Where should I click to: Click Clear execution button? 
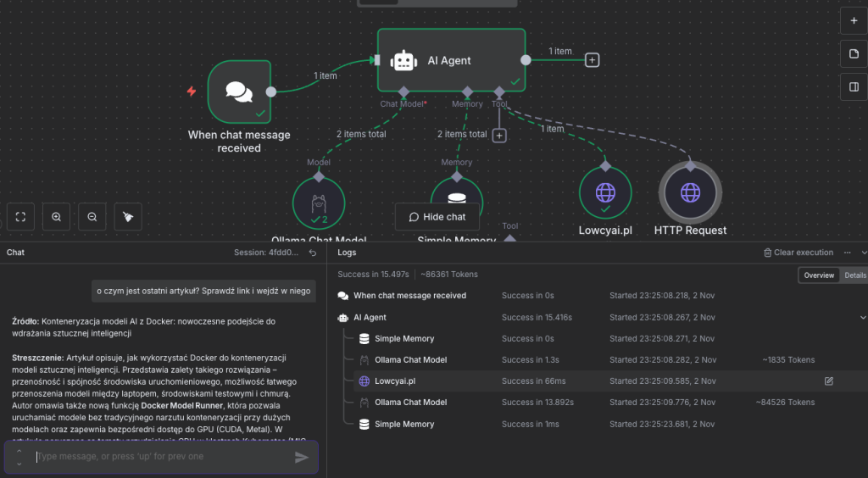click(798, 253)
